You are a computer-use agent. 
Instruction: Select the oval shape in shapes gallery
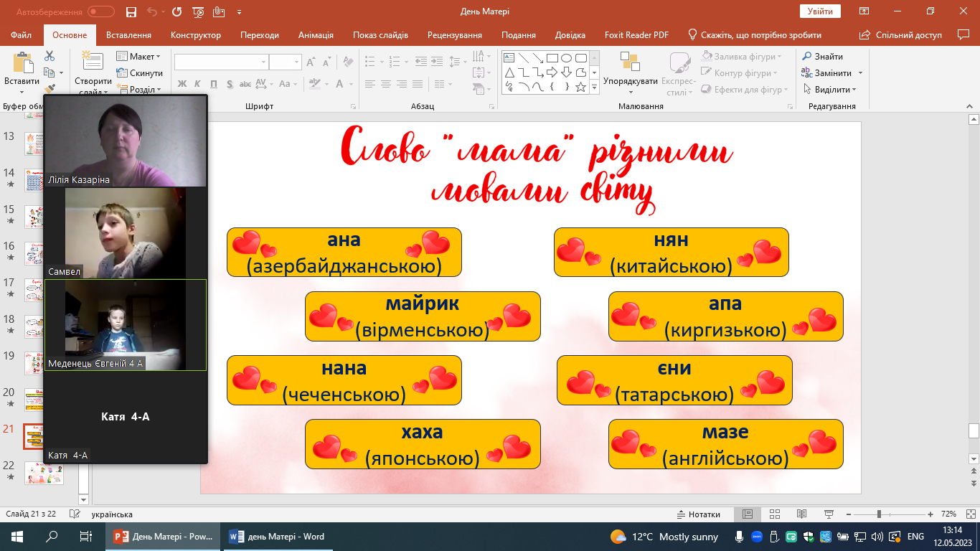[x=567, y=58]
